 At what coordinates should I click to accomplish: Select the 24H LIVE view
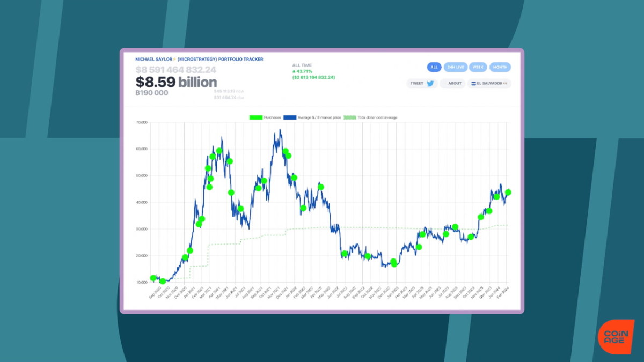pos(455,67)
